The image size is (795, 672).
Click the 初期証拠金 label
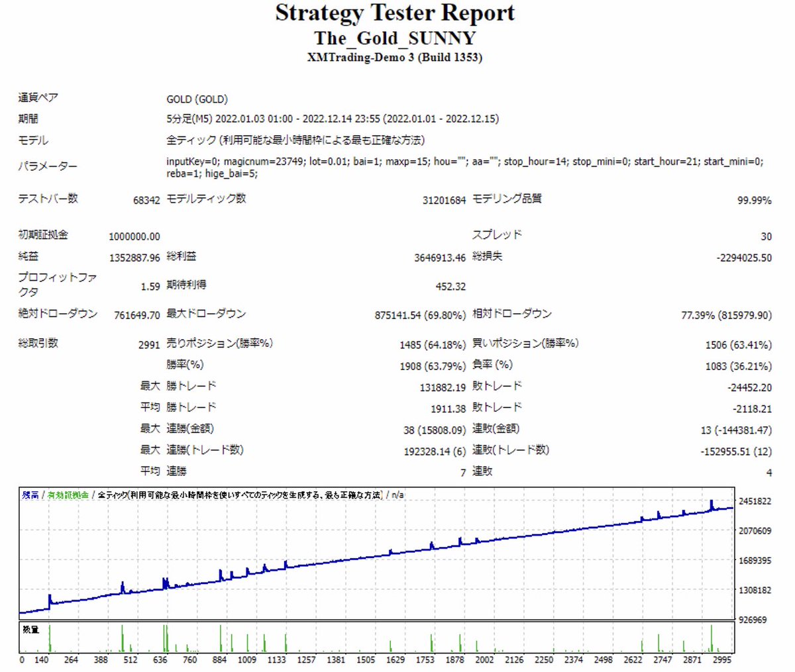pyautogui.click(x=43, y=235)
